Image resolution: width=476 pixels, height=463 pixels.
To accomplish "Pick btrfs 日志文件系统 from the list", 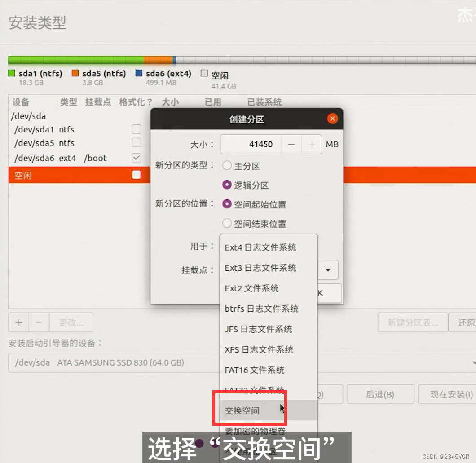I will (x=269, y=309).
